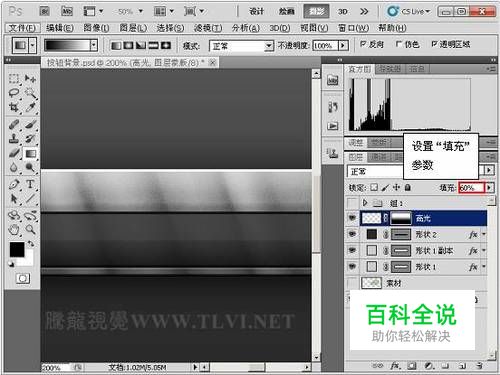Open the 模式 blend mode dropdown
This screenshot has height=375, width=500.
pyautogui.click(x=269, y=46)
